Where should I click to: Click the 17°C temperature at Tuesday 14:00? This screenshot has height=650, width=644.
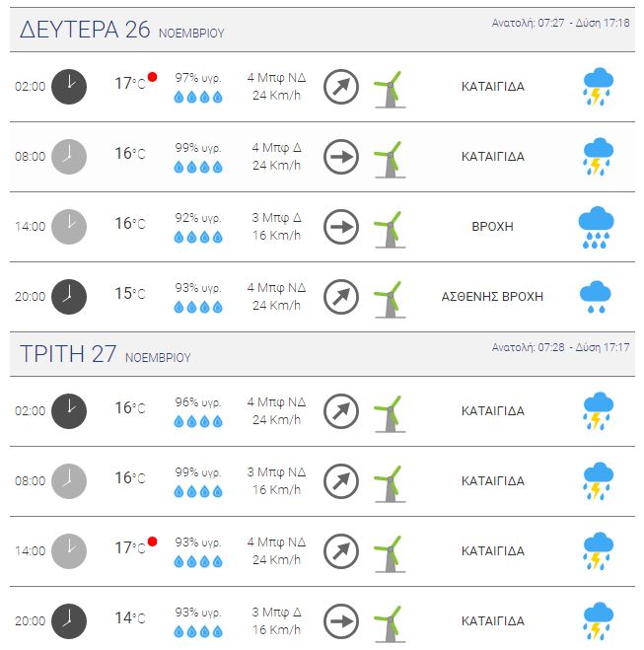(130, 548)
